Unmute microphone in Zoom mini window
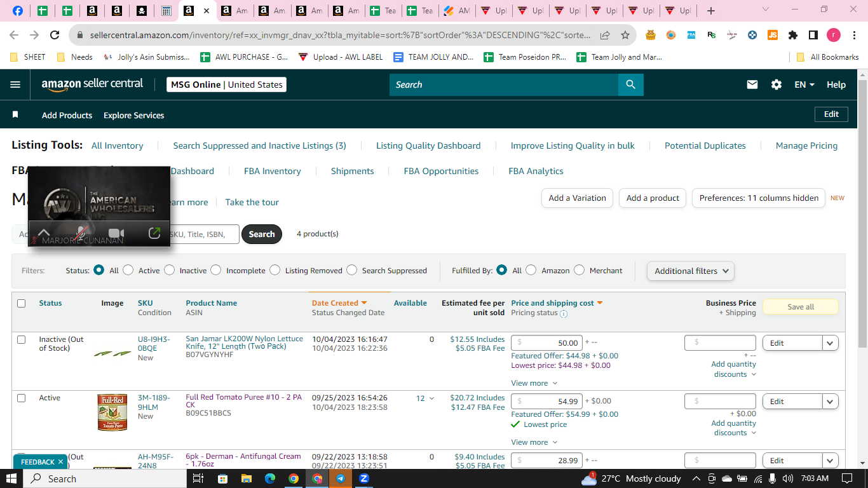 81,233
